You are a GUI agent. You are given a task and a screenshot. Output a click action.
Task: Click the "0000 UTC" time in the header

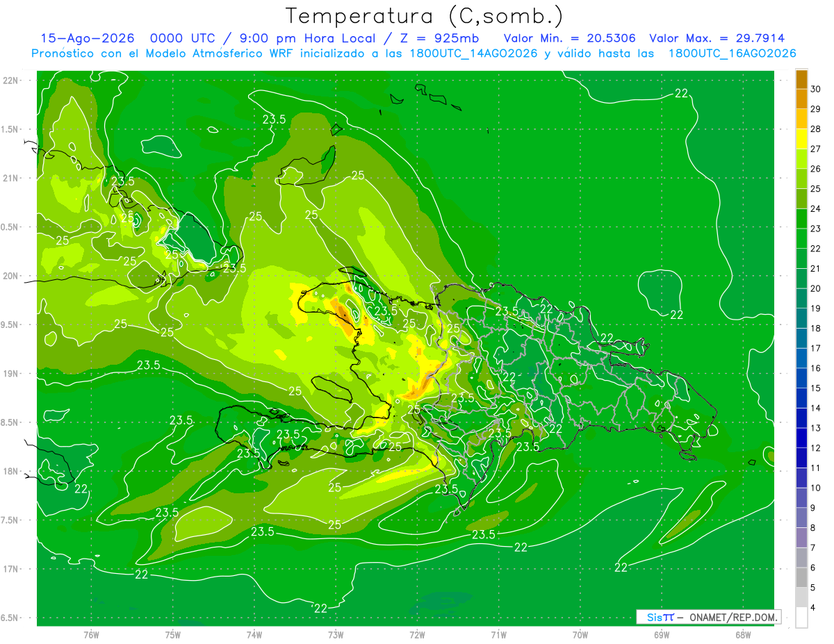(183, 38)
